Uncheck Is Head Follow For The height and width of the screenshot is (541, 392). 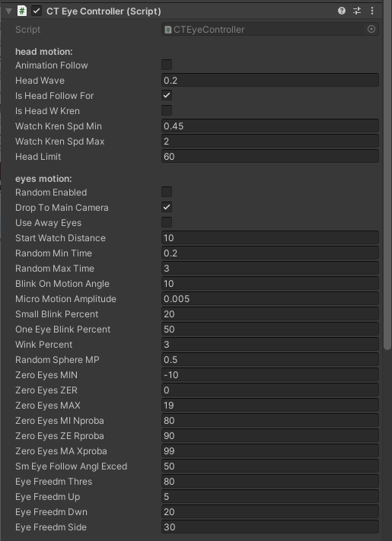point(167,95)
